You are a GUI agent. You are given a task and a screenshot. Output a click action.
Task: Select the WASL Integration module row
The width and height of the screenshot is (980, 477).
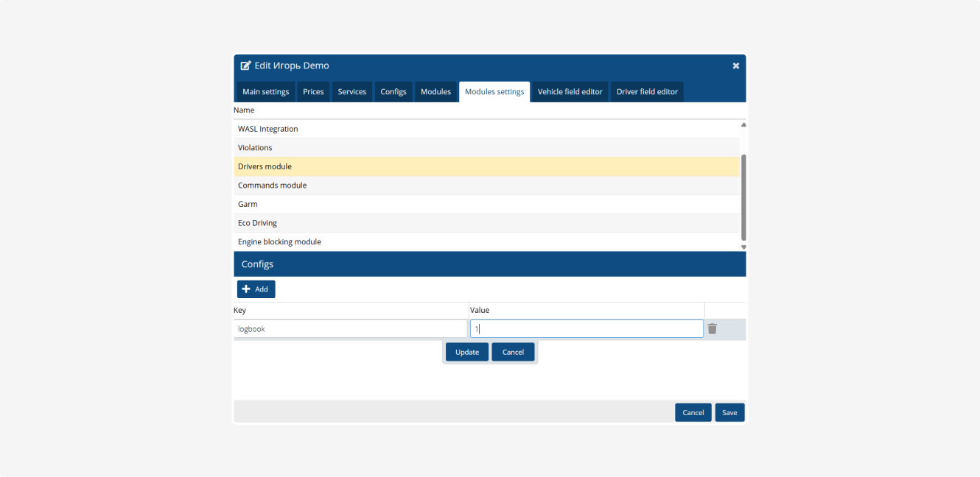pos(486,129)
